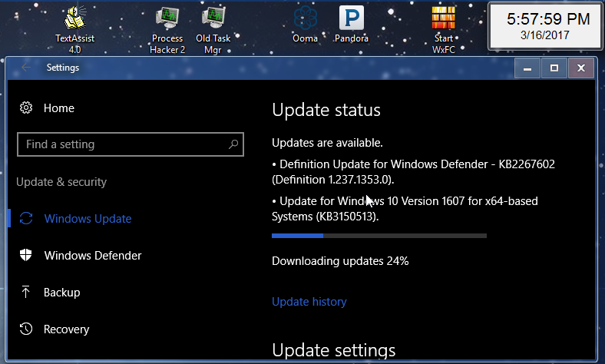Viewport: 605px width, 364px height.
Task: Open the Update history link
Action: tap(309, 302)
